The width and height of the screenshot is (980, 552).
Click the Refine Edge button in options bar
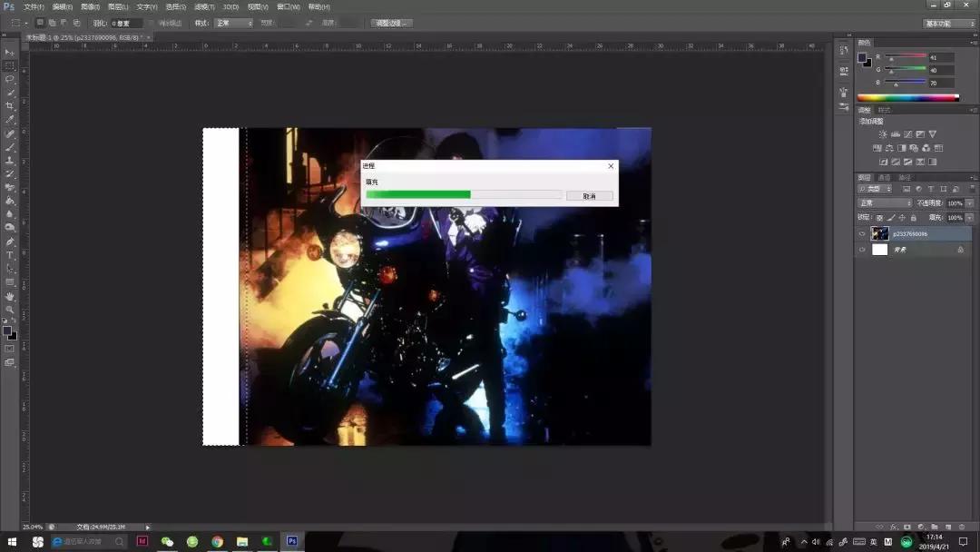coord(392,23)
